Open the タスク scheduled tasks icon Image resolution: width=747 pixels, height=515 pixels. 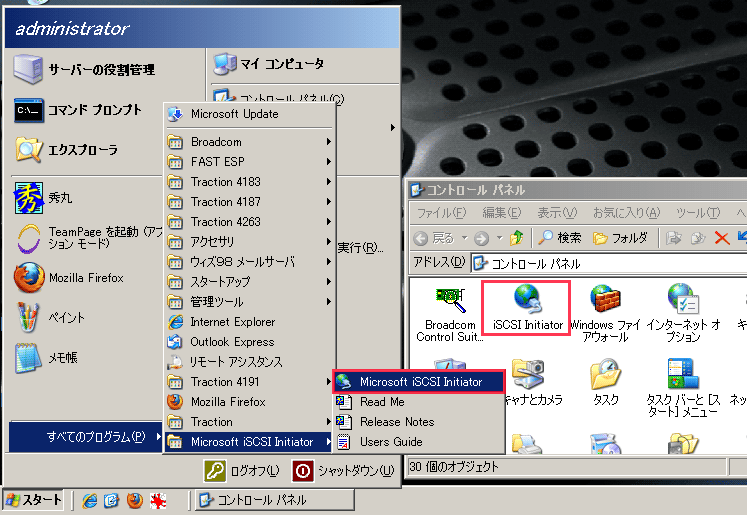pos(606,383)
